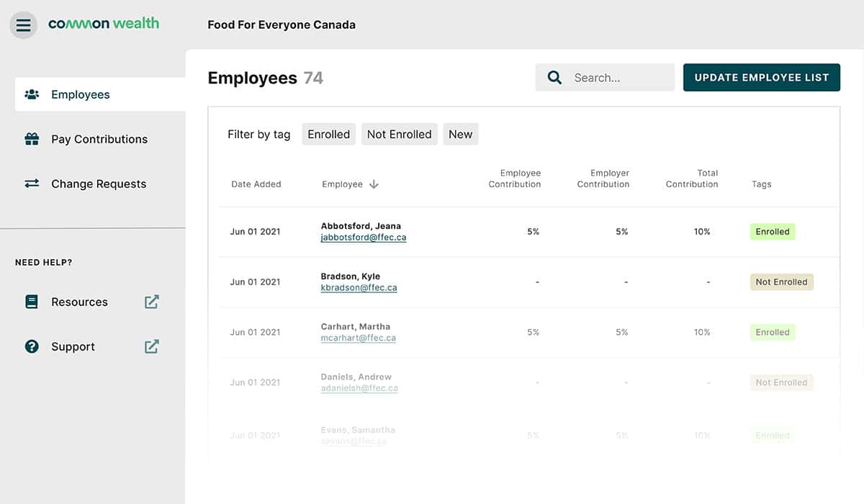Open the Resources book icon
The height and width of the screenshot is (504, 864).
[x=32, y=302]
